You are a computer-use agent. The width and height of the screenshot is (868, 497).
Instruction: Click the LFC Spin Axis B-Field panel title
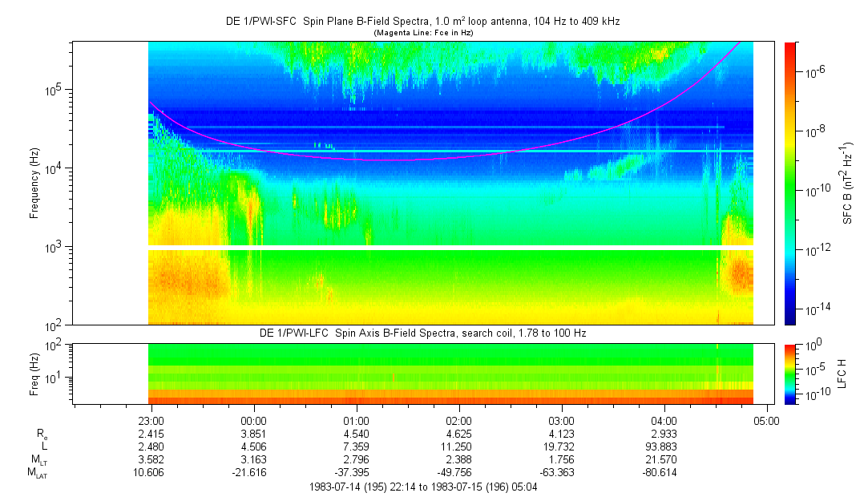click(x=422, y=333)
